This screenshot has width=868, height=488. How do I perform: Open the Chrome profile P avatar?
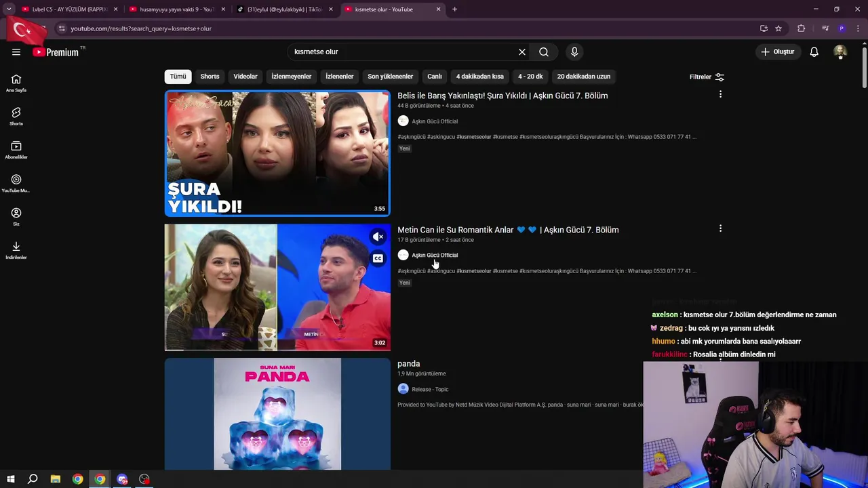tap(842, 28)
